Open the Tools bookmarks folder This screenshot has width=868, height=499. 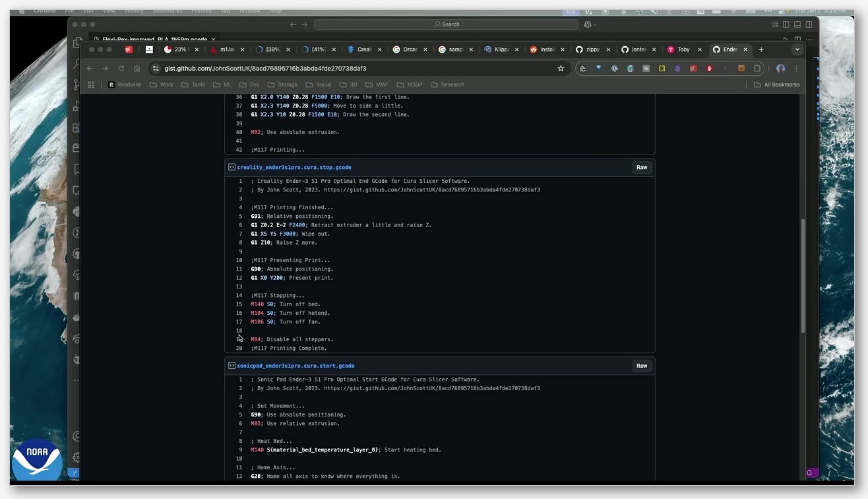[193, 84]
